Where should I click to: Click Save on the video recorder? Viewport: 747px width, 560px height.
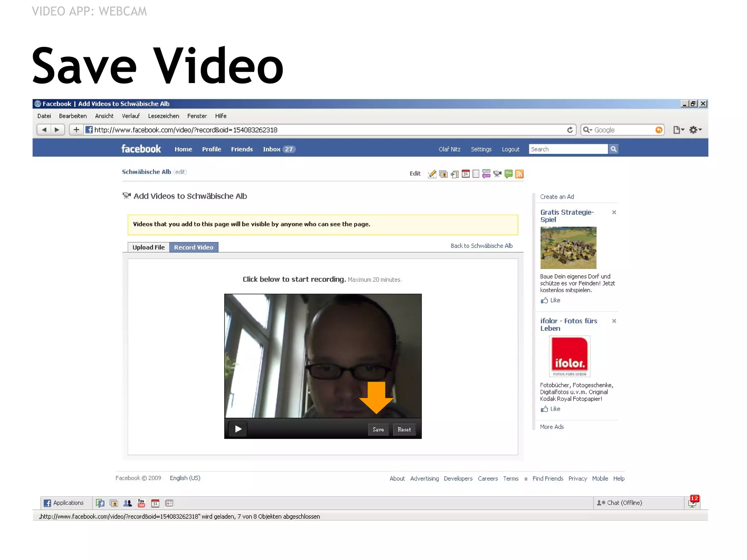click(x=378, y=429)
